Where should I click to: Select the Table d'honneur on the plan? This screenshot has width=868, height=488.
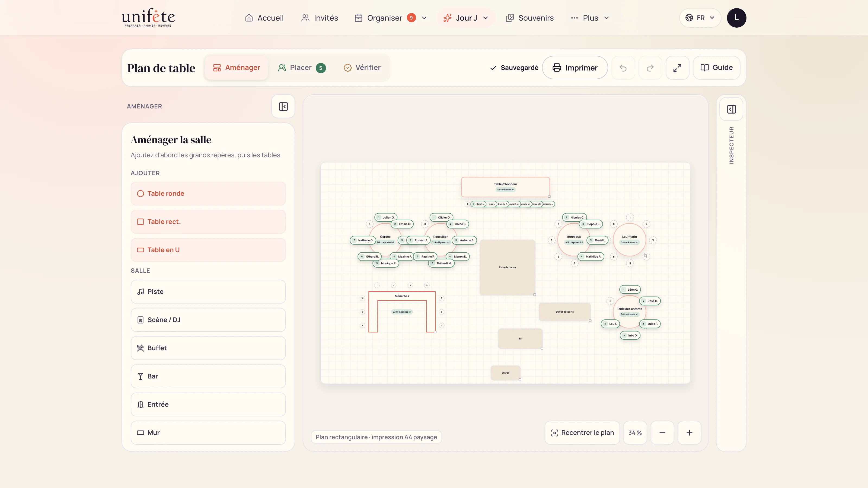505,187
